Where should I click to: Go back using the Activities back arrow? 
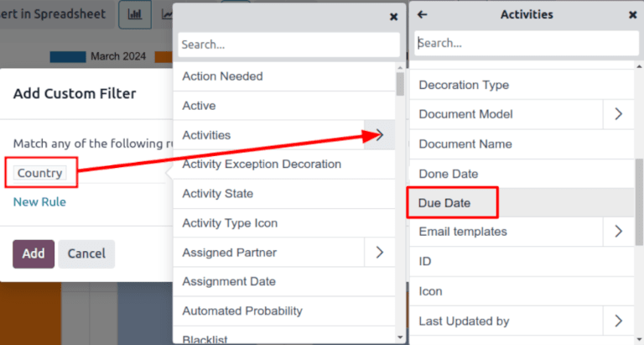(x=422, y=14)
